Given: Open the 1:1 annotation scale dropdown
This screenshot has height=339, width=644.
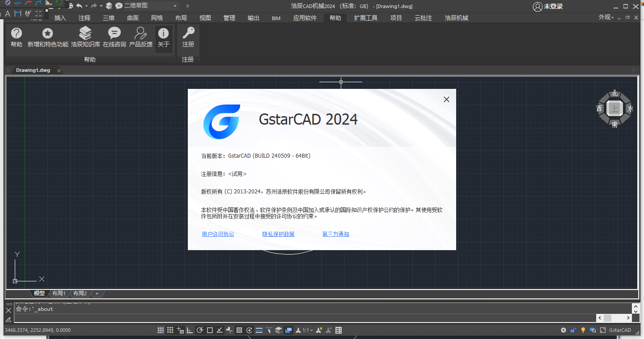Looking at the screenshot, I should coord(308,330).
